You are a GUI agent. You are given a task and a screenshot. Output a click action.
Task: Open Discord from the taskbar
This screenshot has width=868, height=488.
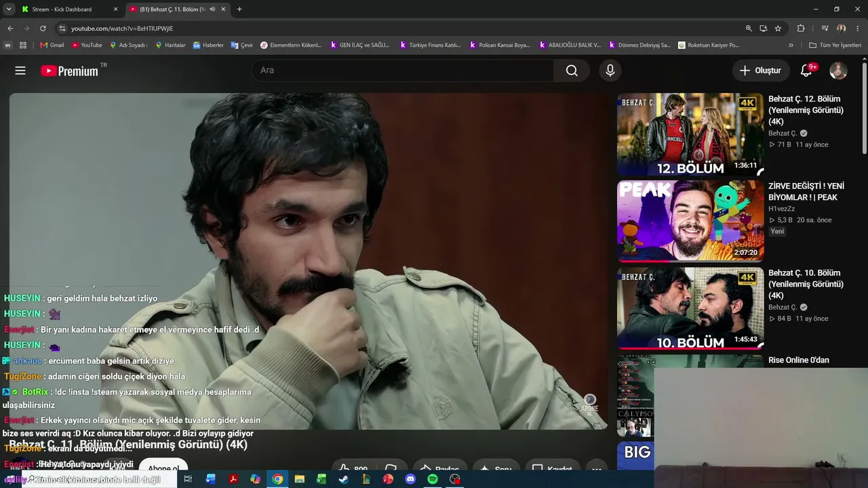[410, 479]
